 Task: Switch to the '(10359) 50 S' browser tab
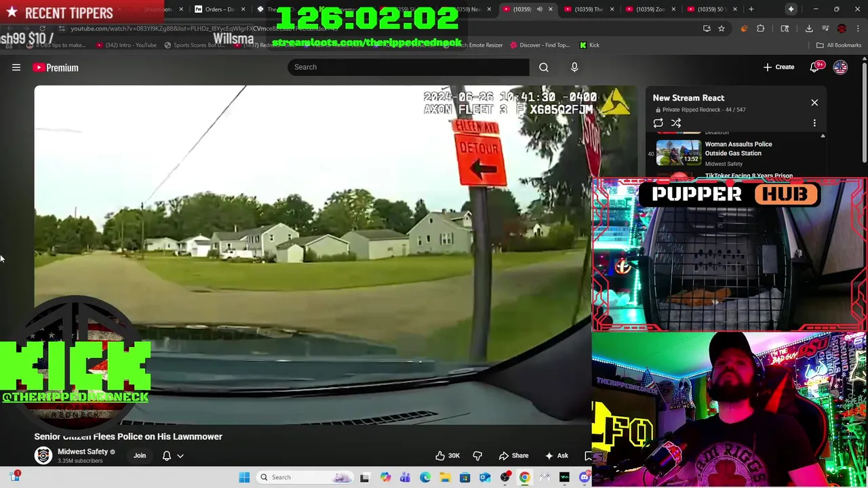pos(710,9)
